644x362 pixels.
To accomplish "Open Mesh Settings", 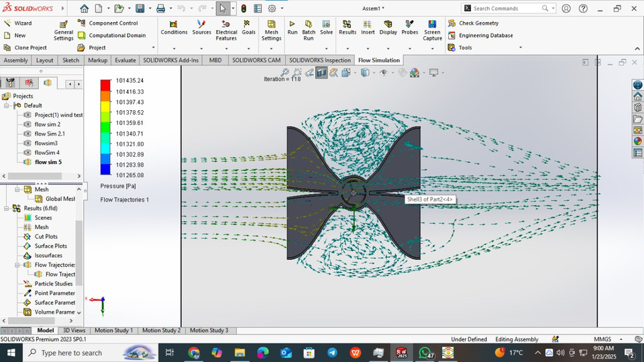I will point(271,30).
